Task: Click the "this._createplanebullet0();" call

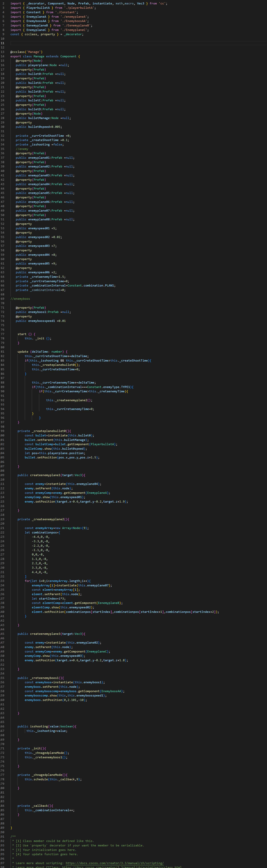Action: tap(56, 365)
